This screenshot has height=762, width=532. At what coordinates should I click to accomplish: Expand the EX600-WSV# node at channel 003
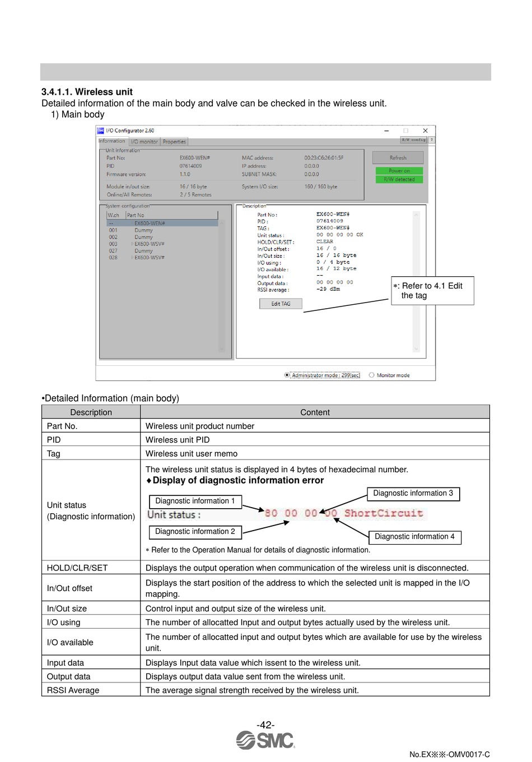(x=132, y=244)
